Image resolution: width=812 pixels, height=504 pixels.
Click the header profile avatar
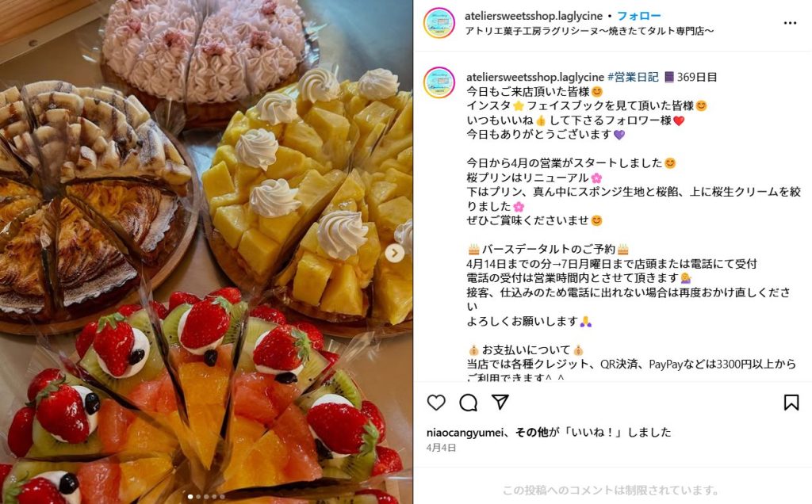[x=439, y=23]
